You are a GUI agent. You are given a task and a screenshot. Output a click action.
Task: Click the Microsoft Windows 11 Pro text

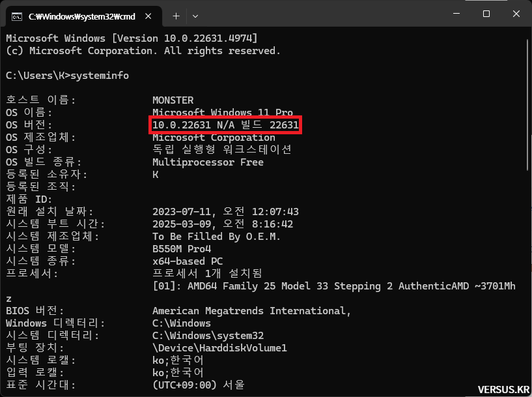(223, 112)
